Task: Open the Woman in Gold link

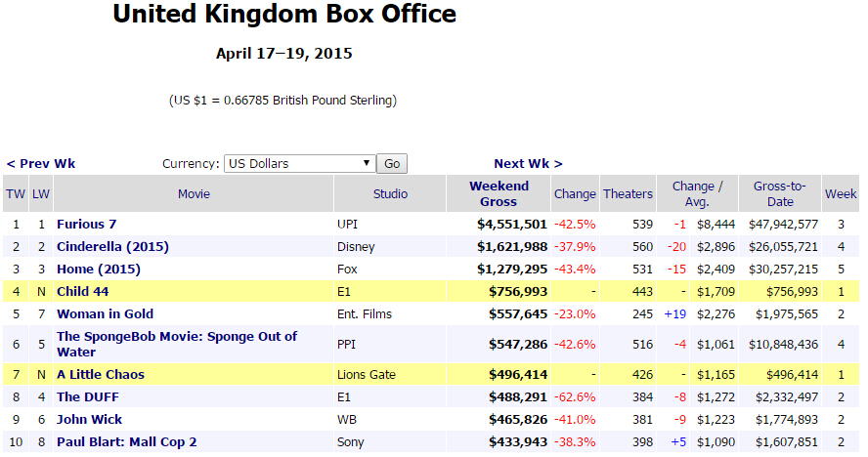Action: tap(105, 314)
